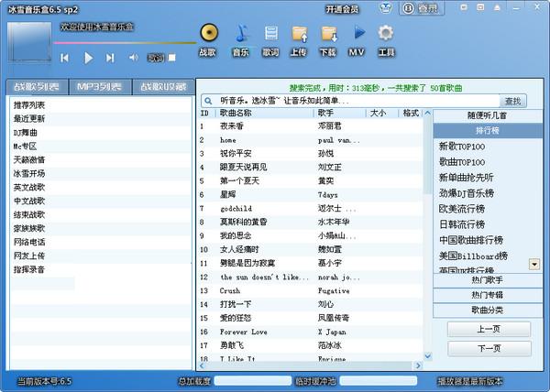Screen dimensions: 550x392
Task: Click the song search input field
Action: point(357,101)
